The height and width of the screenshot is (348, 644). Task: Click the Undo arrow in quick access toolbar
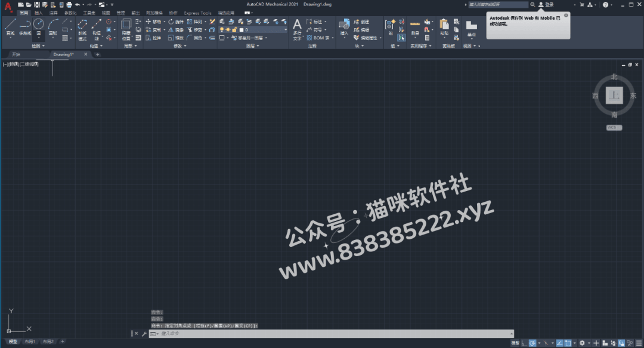[x=77, y=5]
